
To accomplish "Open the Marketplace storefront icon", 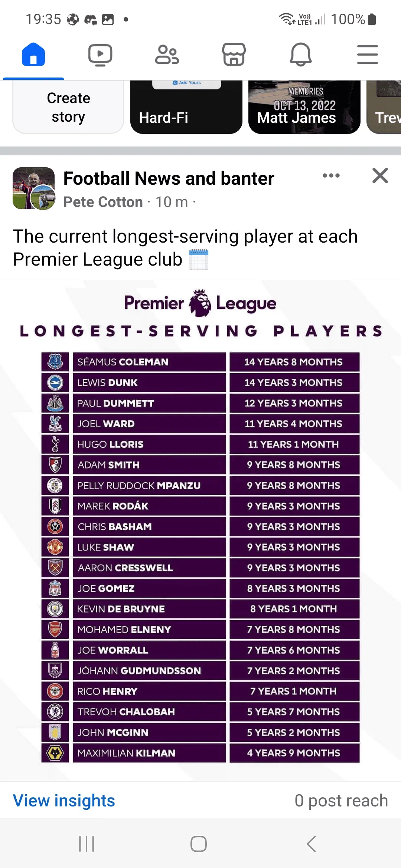I will [234, 55].
